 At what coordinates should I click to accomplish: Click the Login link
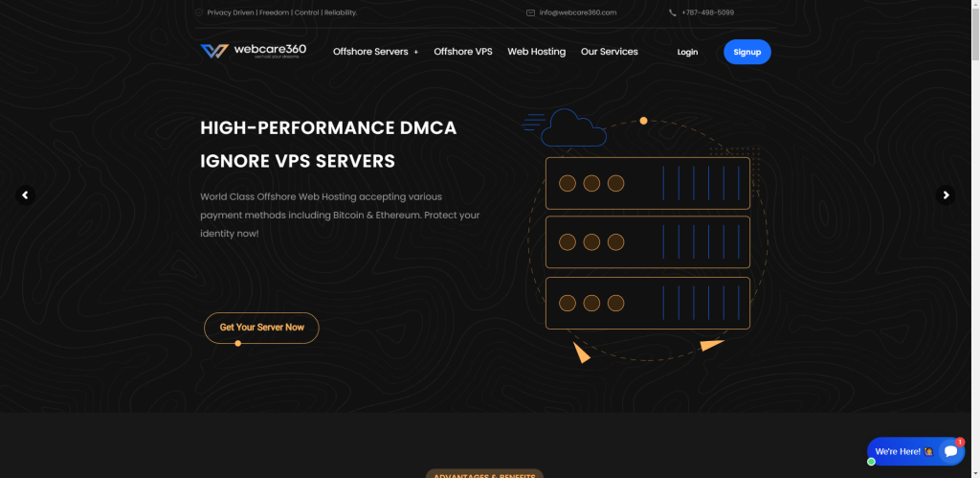pos(687,52)
